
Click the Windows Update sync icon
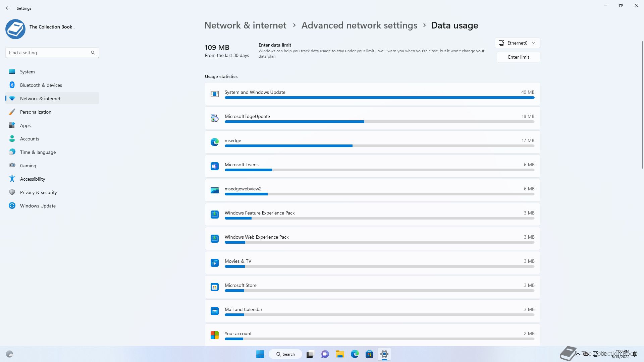[12, 206]
